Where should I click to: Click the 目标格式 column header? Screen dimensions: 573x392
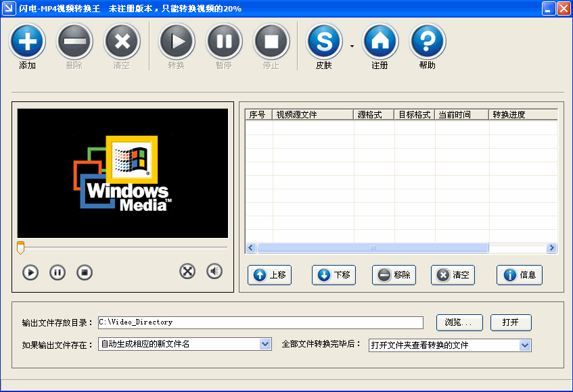tap(415, 115)
